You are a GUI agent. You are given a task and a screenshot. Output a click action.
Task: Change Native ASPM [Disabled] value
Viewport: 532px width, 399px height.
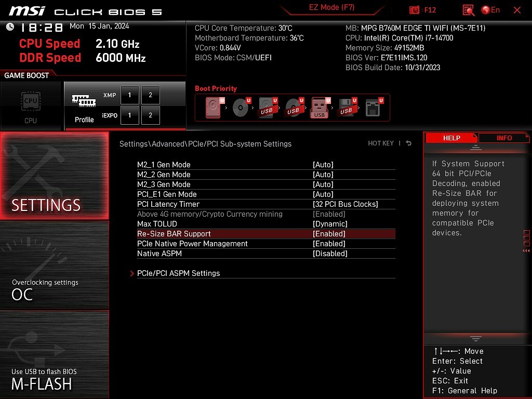pos(330,254)
